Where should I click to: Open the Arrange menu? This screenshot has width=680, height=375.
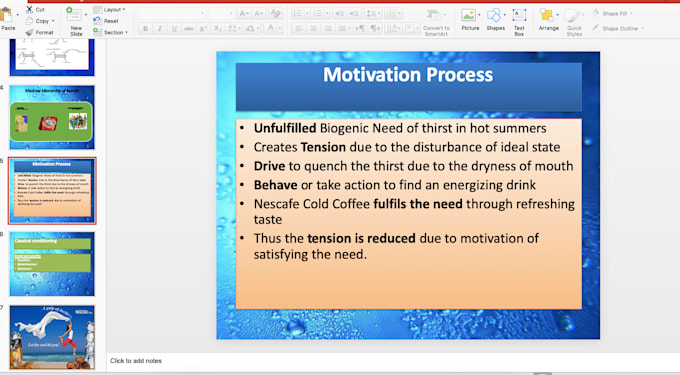coord(549,20)
